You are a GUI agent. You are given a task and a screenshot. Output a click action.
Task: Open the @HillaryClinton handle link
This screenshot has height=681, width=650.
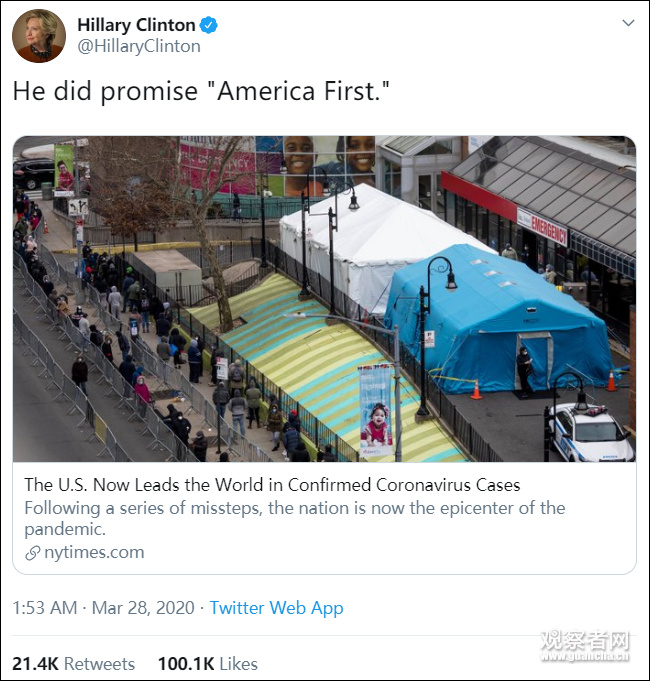pos(139,46)
